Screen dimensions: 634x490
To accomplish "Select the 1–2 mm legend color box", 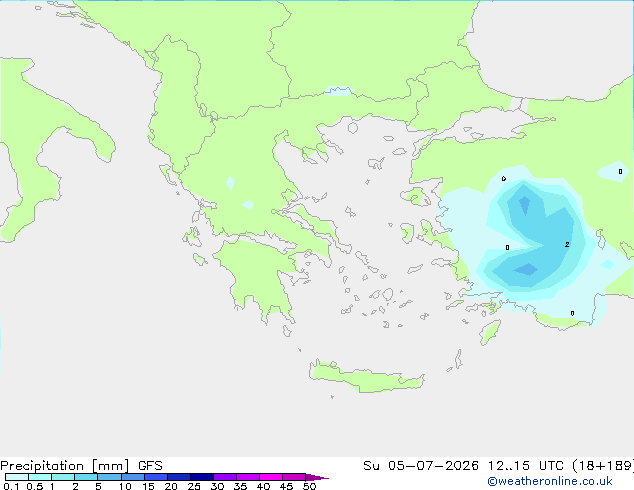I will (x=63, y=477).
